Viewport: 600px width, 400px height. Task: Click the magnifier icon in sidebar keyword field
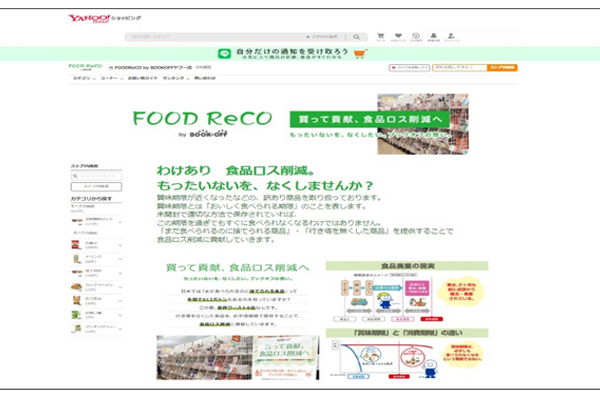[x=75, y=176]
